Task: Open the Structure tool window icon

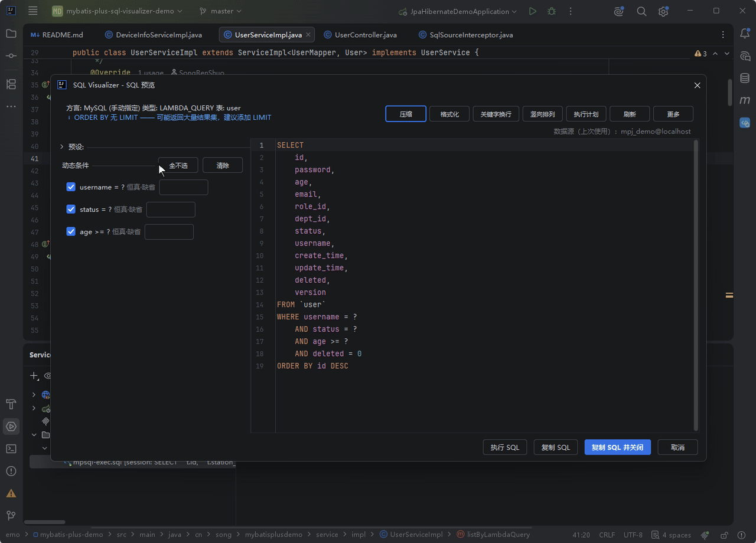Action: coord(11,84)
